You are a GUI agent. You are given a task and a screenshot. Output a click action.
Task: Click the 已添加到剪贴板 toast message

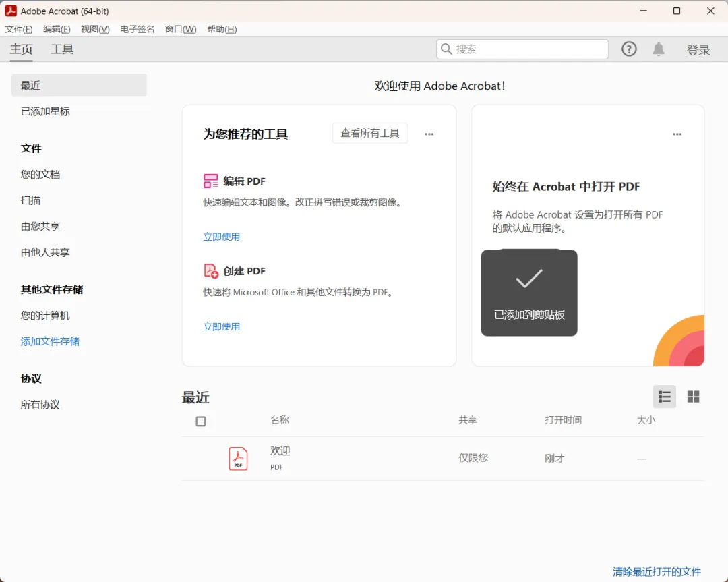tap(529, 293)
